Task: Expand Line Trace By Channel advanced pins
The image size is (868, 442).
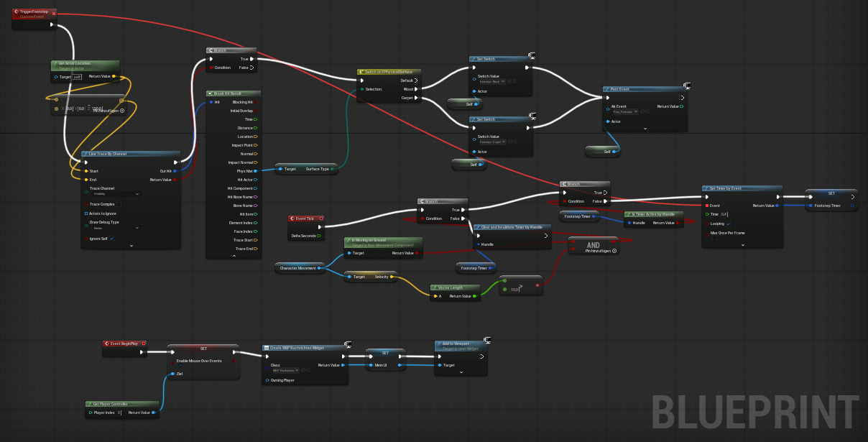Action: [131, 246]
